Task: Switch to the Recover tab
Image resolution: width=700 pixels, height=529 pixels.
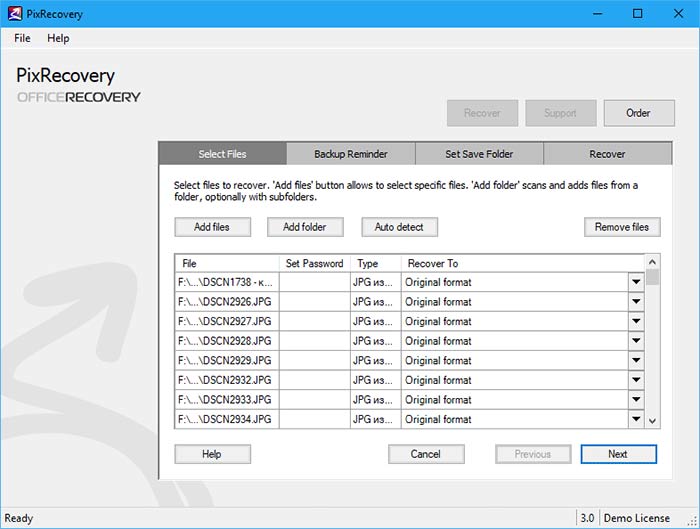Action: (x=607, y=154)
